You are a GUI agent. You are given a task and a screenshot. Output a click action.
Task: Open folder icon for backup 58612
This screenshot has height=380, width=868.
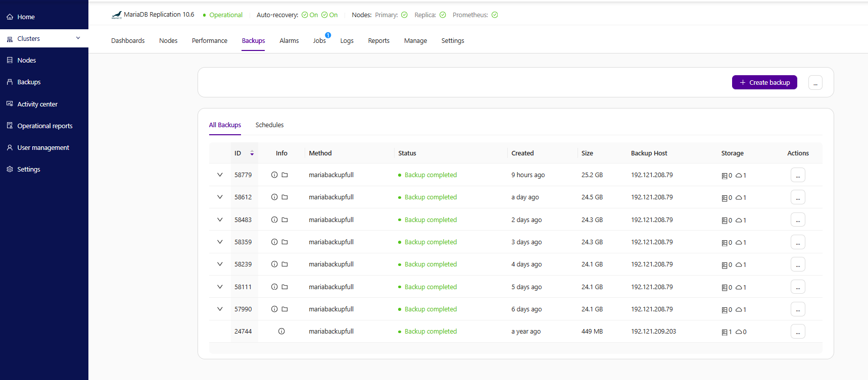tap(284, 197)
